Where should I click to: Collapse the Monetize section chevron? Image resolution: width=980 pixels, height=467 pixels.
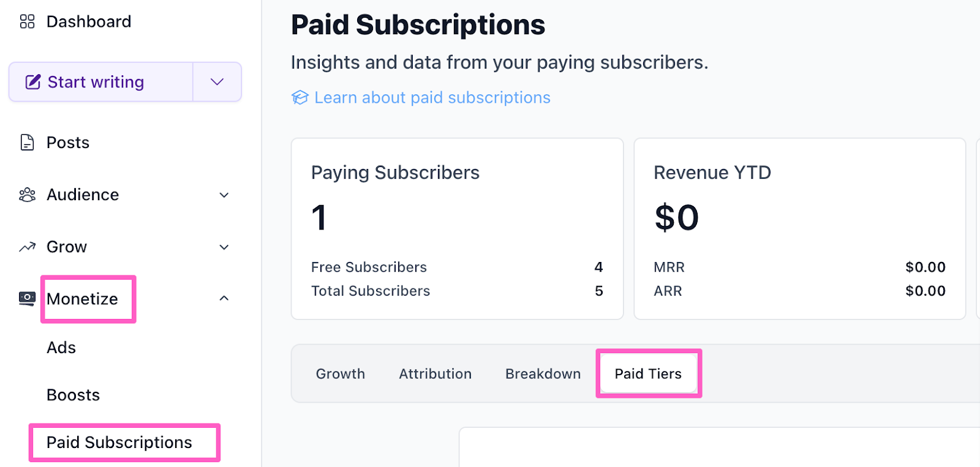tap(224, 299)
